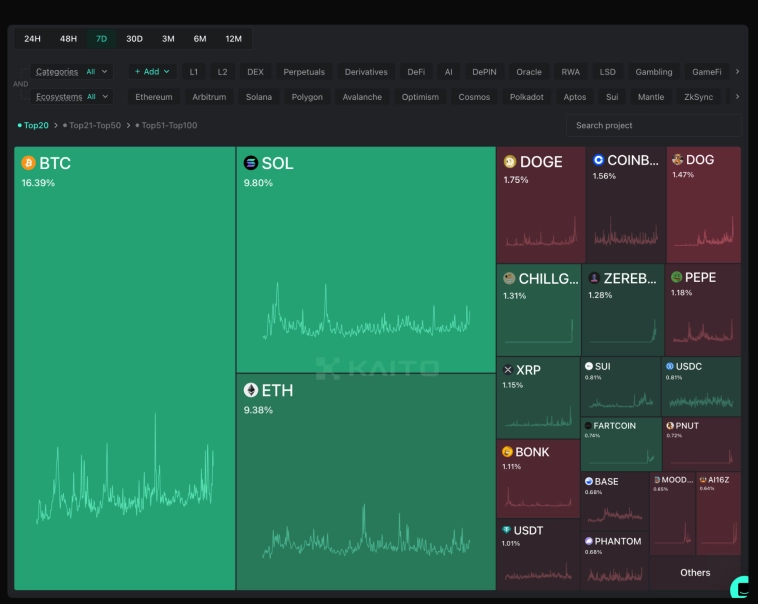Filter by Polkadot ecosystem

coord(526,97)
